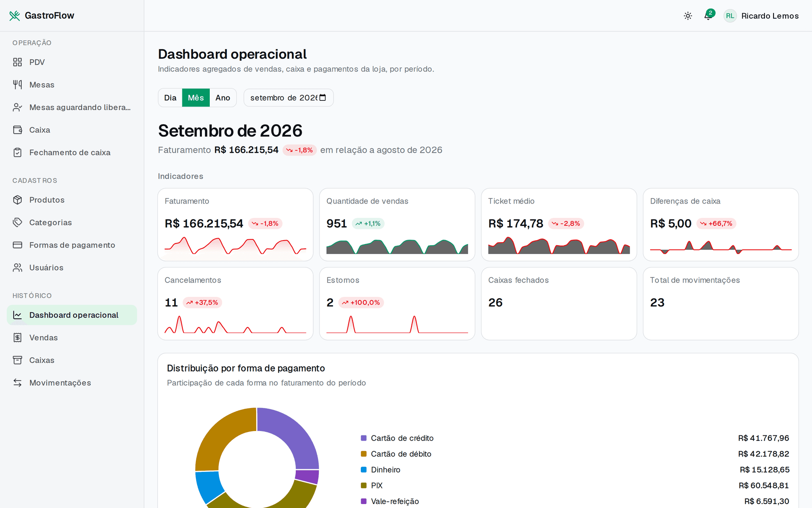Navigate to Movimentações
812x508 pixels.
coord(72,383)
